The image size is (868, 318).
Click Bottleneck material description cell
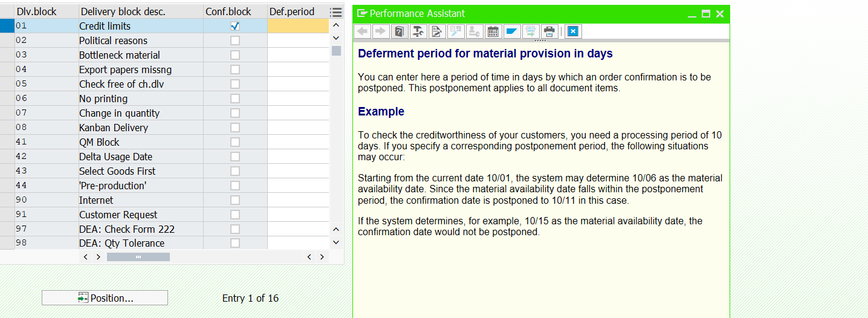coord(141,55)
